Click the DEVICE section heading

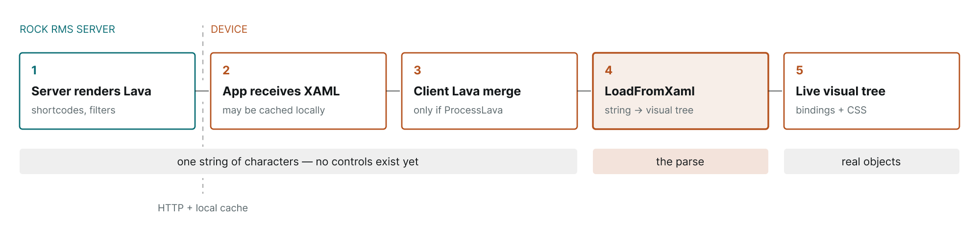click(229, 29)
